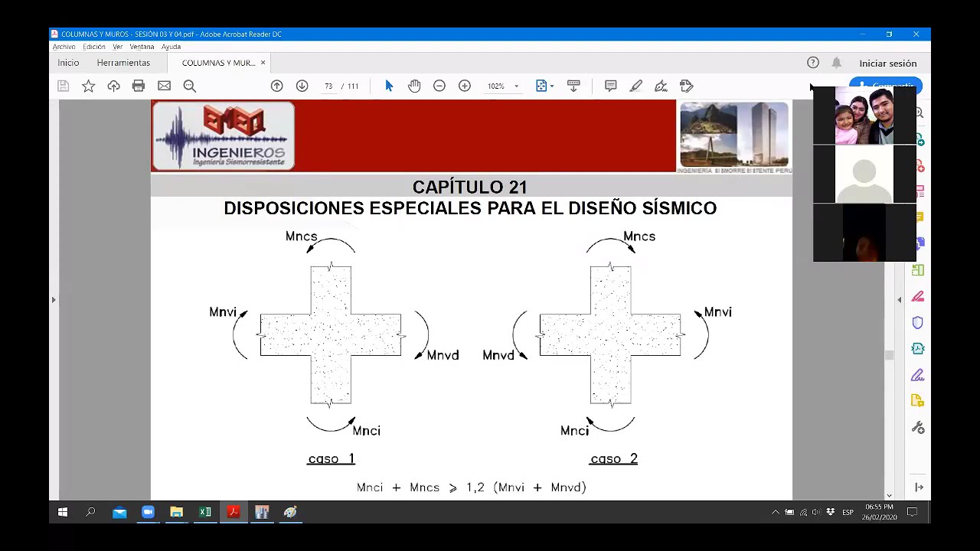Open the Fill and Sign tool in sidebar
Viewport: 980px width, 551px height.
click(918, 375)
